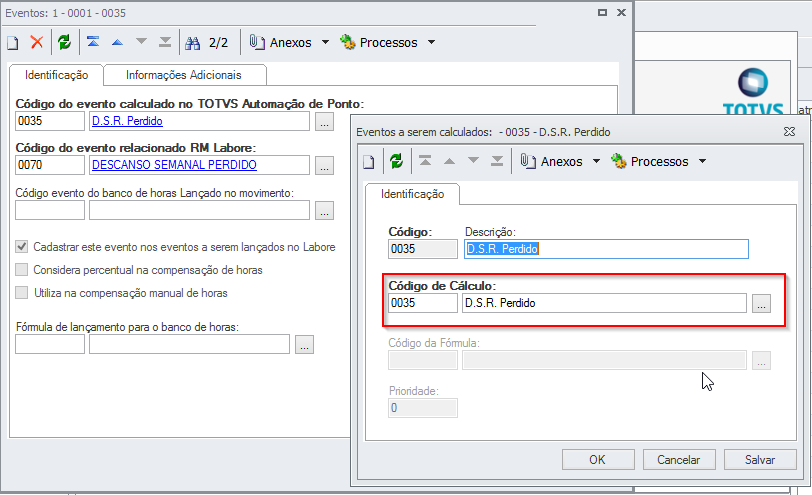Close the Eventos a serem calculados dialog

pos(789,132)
